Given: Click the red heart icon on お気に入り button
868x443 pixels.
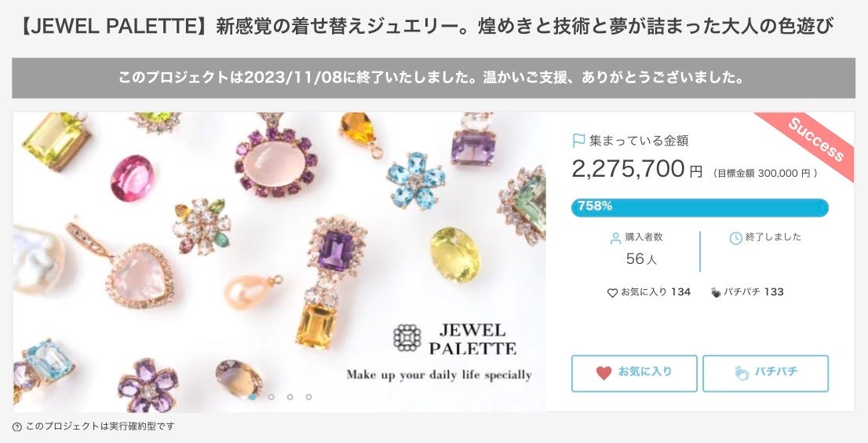Looking at the screenshot, I should click(604, 373).
